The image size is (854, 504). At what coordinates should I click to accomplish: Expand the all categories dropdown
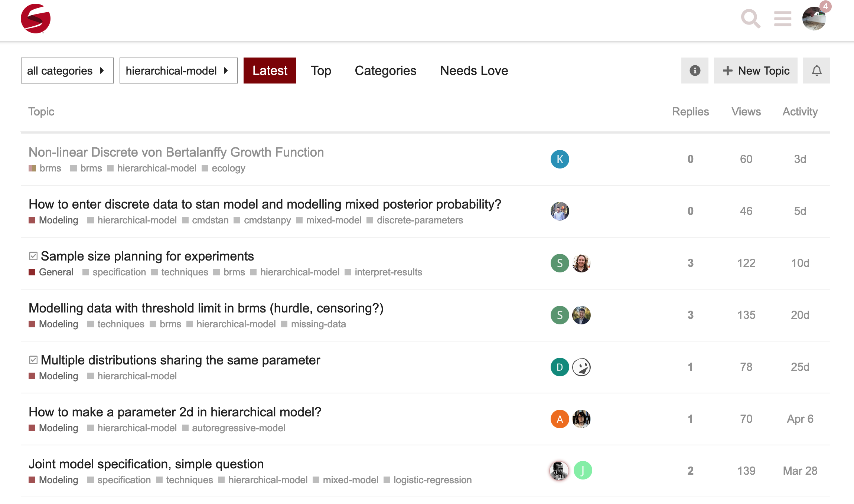[67, 71]
